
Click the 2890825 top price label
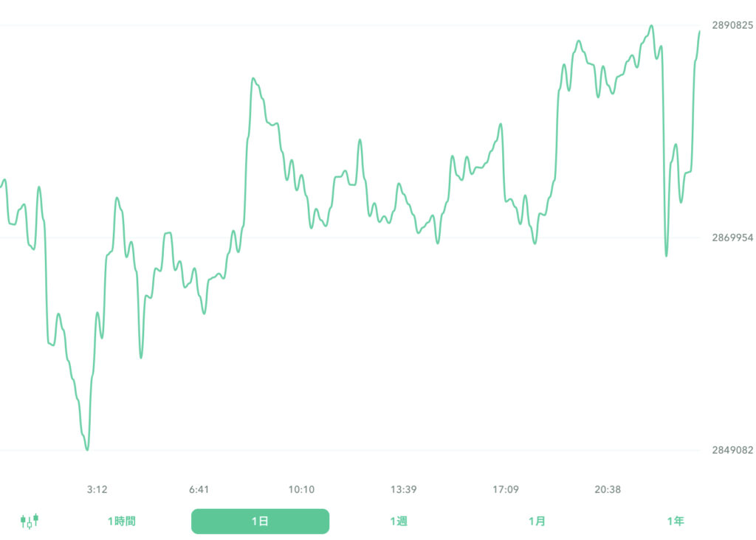[x=732, y=25]
